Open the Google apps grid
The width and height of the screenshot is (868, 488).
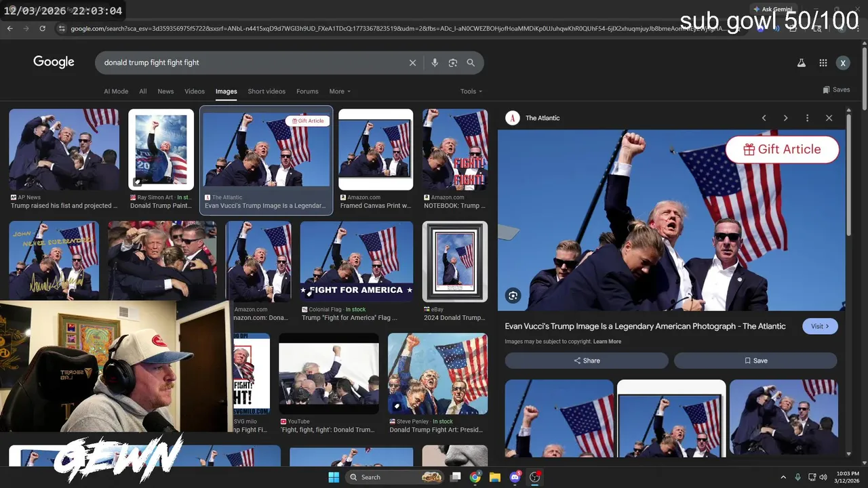823,63
